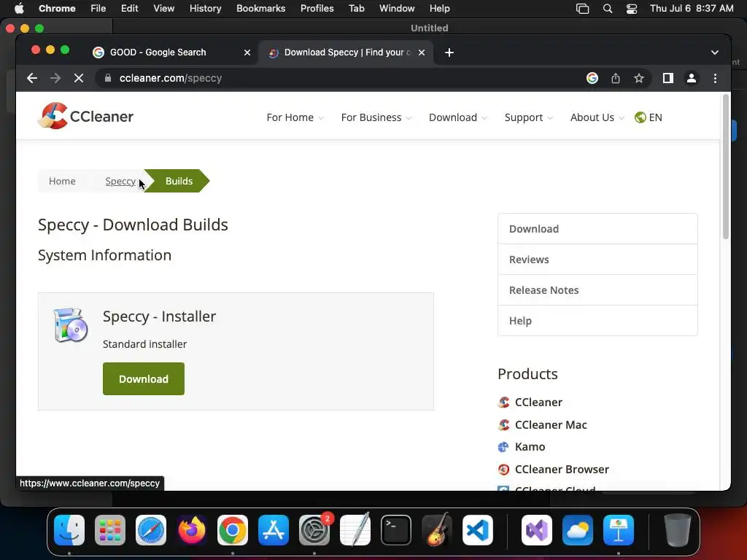This screenshot has height=560, width=747.
Task: Expand the For Business menu
Action: coord(376,117)
